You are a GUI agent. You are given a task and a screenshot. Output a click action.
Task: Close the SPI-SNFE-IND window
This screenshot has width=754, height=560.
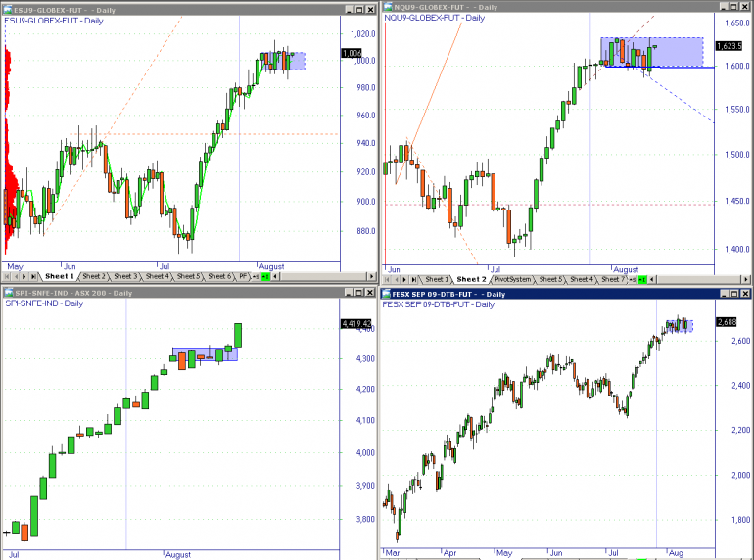click(370, 293)
